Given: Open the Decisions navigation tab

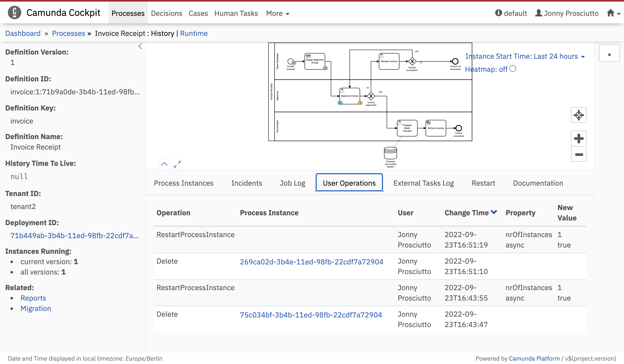Looking at the screenshot, I should pyautogui.click(x=167, y=13).
